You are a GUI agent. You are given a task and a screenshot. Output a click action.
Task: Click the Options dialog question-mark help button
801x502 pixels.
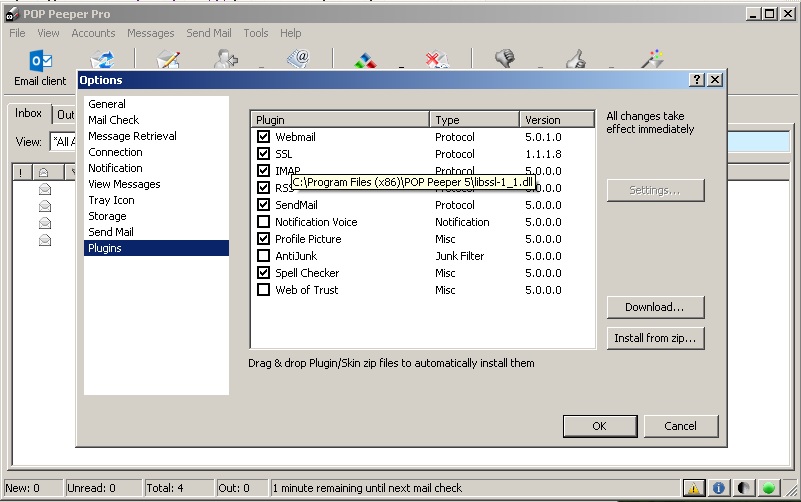(x=696, y=80)
